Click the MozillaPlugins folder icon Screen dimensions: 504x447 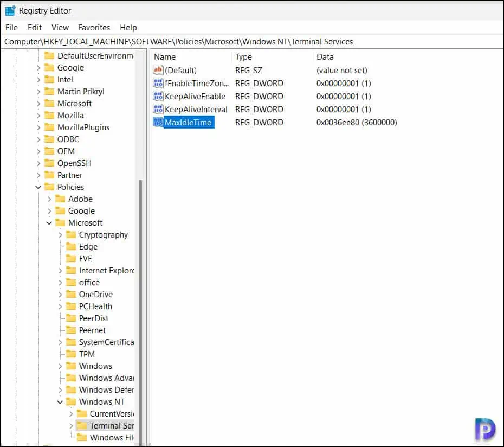49,127
